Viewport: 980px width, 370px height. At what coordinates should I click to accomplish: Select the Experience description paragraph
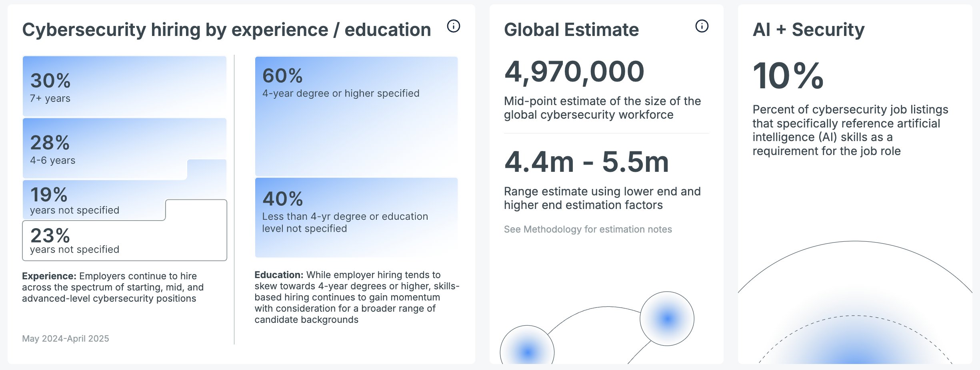(x=113, y=287)
